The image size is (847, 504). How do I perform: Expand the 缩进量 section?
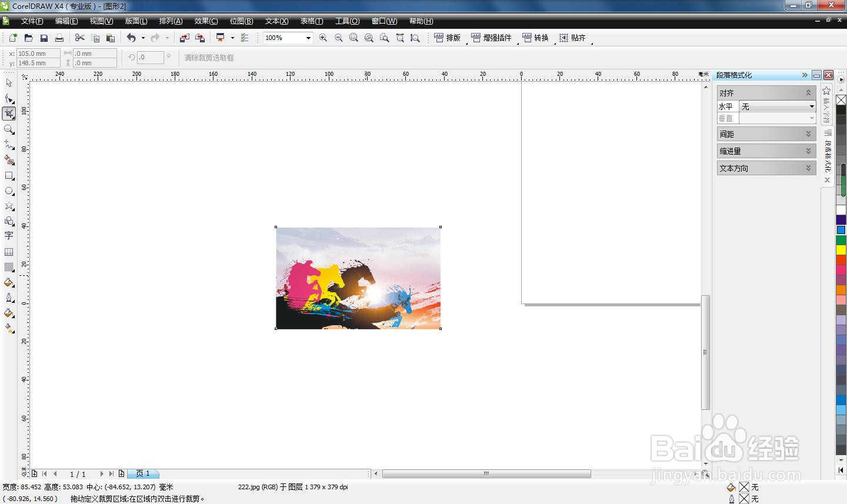point(808,151)
